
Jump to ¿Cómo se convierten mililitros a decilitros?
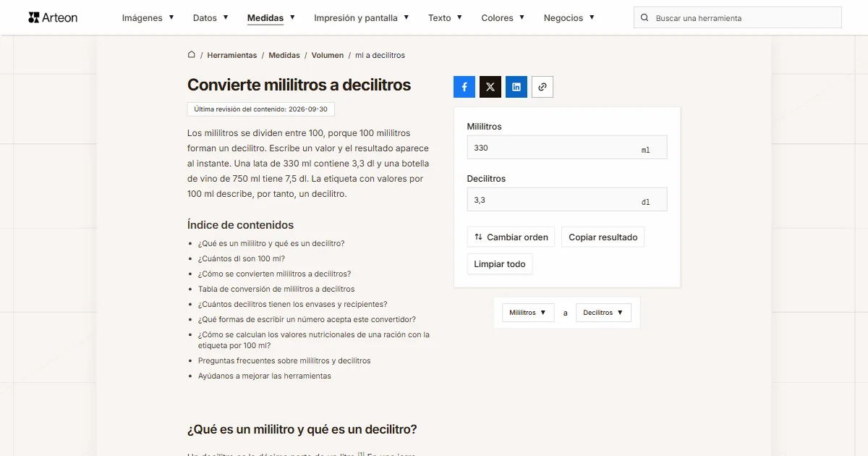[274, 274]
